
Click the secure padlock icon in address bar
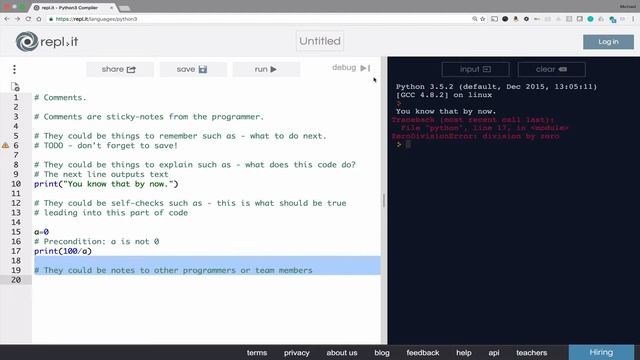[51, 19]
